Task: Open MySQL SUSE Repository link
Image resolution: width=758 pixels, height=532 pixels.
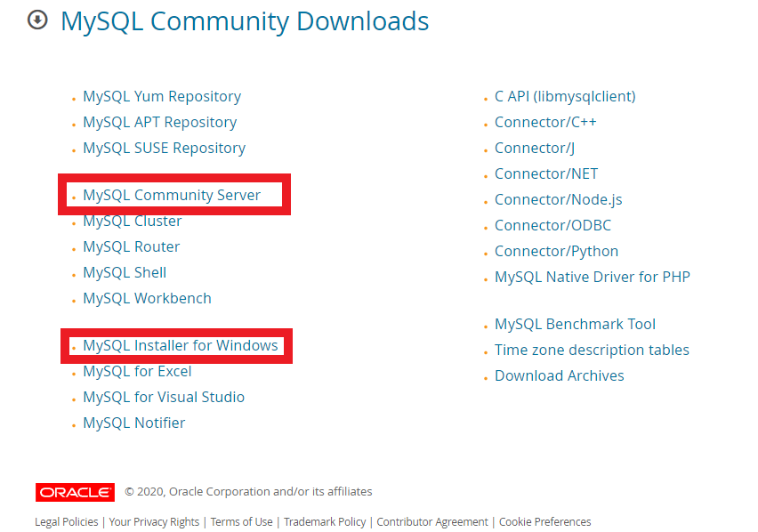Action: pos(165,148)
